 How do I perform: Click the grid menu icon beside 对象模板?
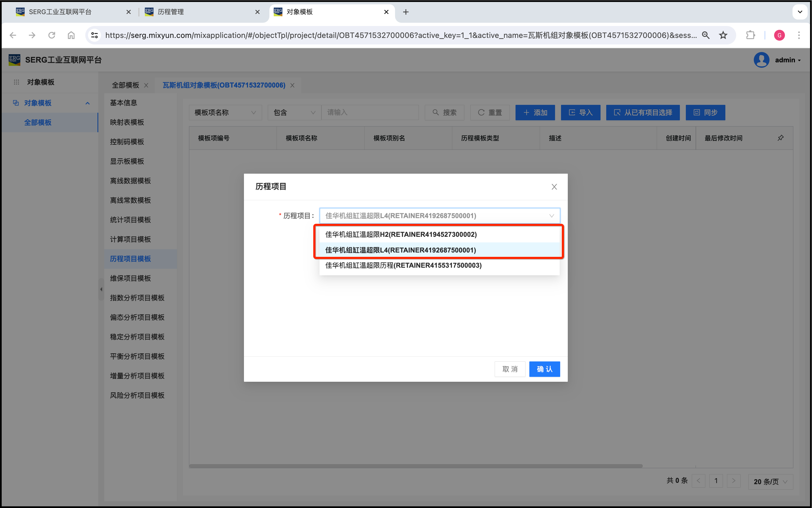point(17,82)
